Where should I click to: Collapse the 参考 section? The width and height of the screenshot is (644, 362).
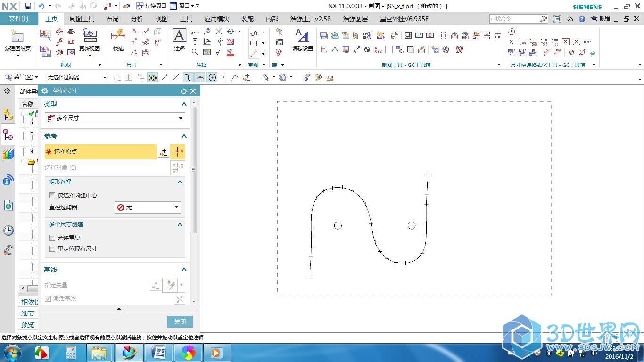pos(184,136)
